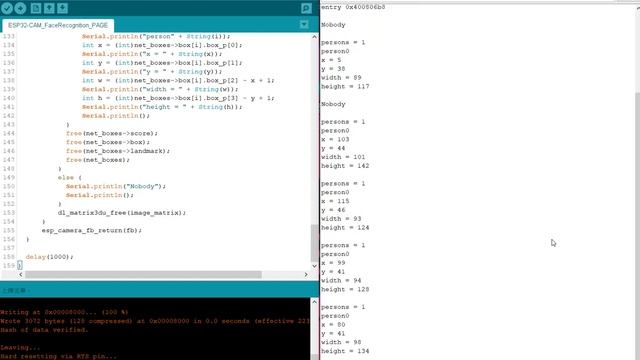Save the sketch using the Save down-arrow icon
This screenshot has height=360, width=640.
tap(62, 8)
